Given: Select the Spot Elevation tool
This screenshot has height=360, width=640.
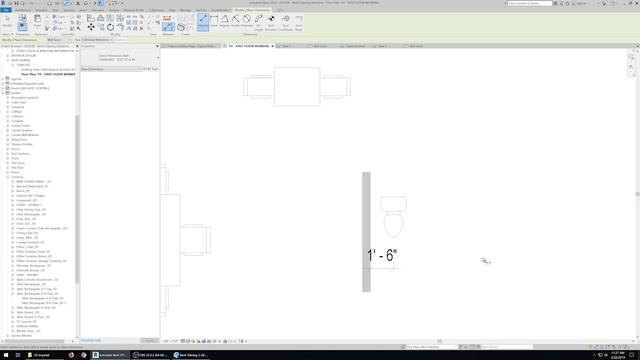Looking at the screenshot, I should (271, 22).
